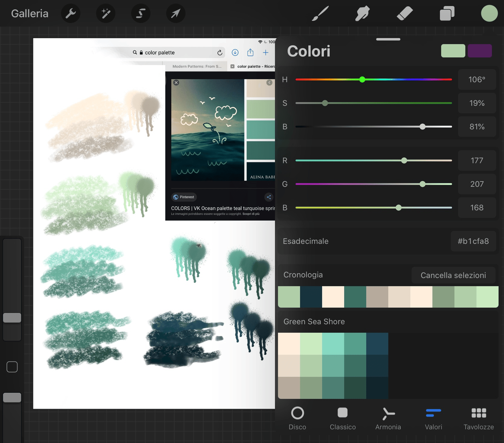This screenshot has height=443, width=504.
Task: Click the brush opacity slider handle
Action: click(12, 398)
